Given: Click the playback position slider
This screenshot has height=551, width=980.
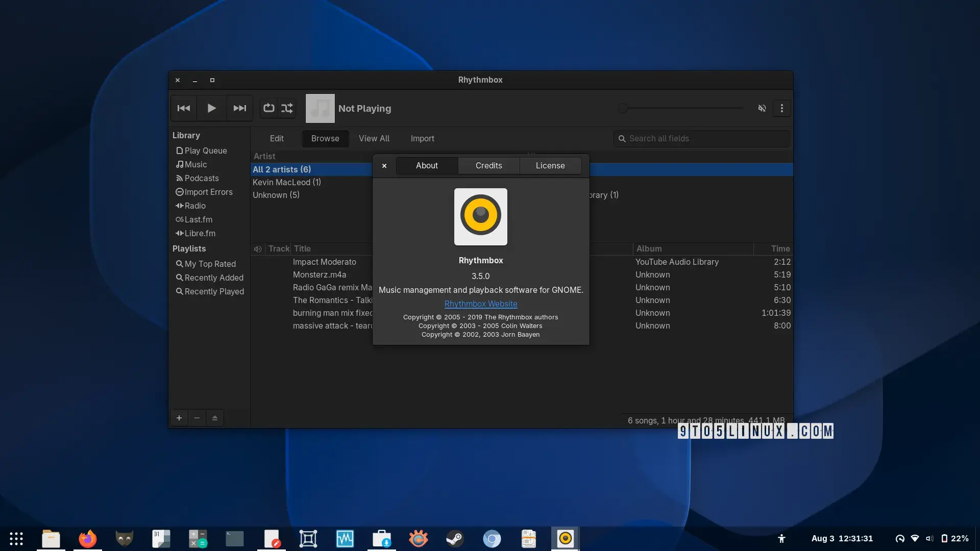Looking at the screenshot, I should pyautogui.click(x=682, y=108).
